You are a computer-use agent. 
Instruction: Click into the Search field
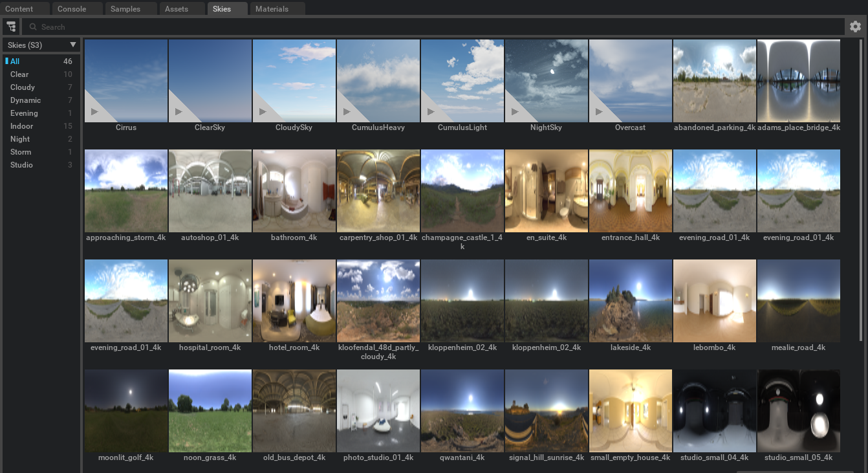pos(433,27)
